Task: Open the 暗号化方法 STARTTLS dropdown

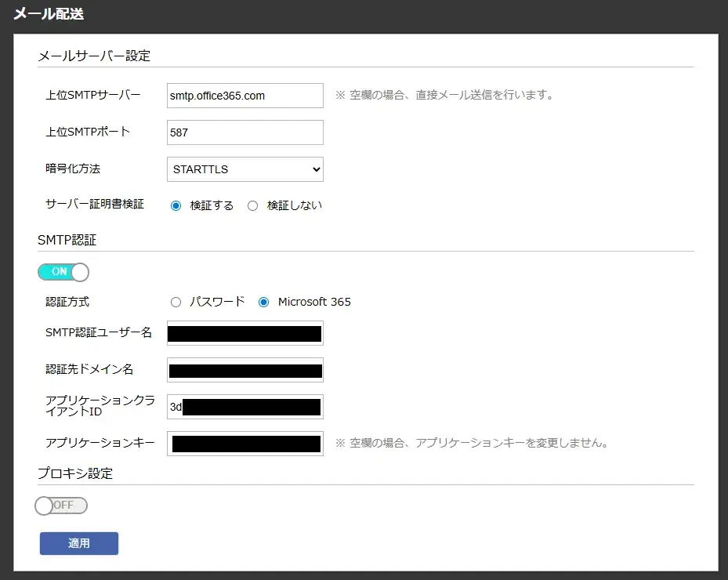Action: [244, 169]
